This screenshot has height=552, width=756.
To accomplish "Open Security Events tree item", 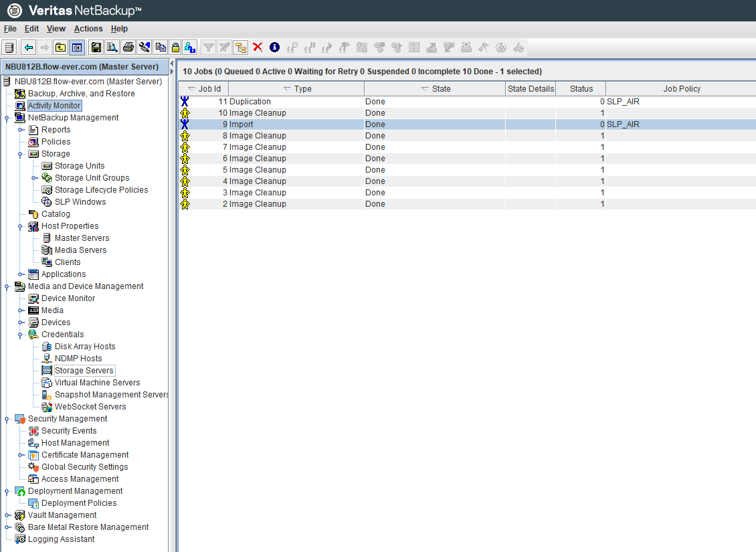I will point(69,431).
